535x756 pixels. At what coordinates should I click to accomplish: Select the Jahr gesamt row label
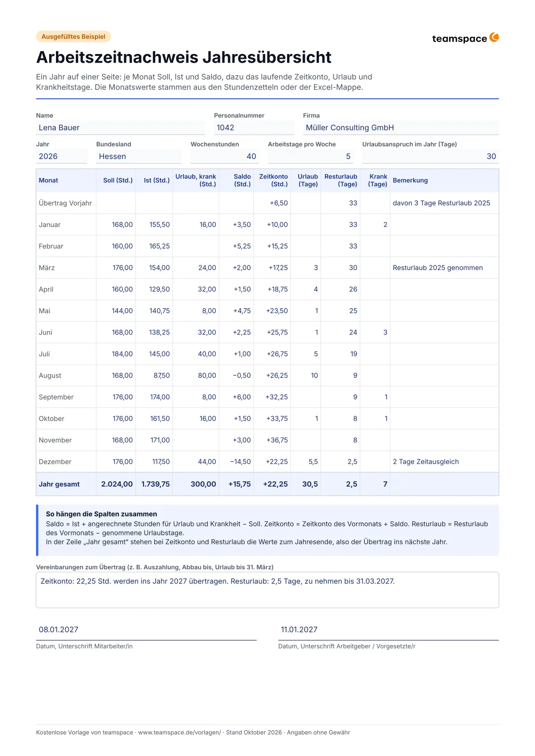point(59,484)
